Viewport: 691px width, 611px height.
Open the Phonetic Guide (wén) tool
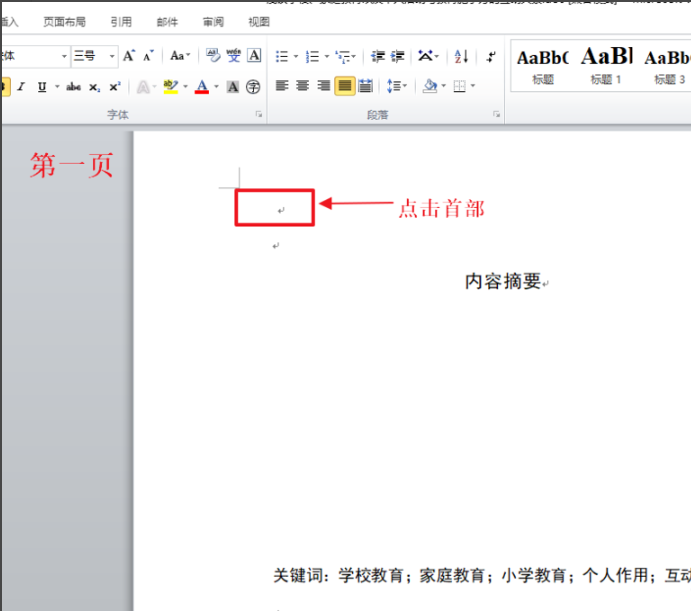(234, 56)
